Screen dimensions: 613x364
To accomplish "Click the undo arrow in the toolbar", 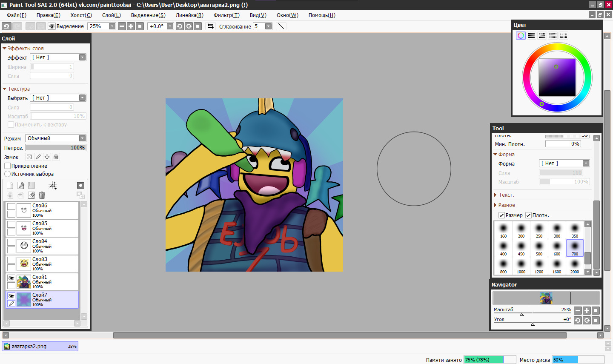I will 6,26.
